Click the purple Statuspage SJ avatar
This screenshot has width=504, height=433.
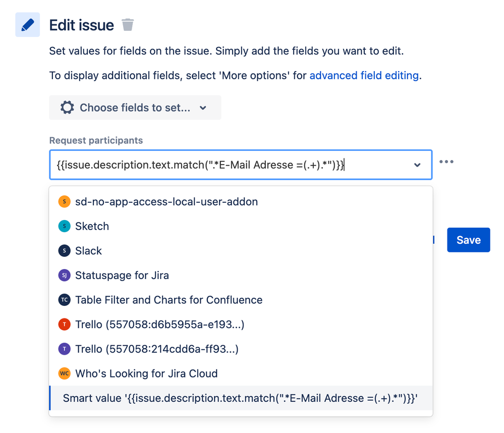tap(64, 276)
